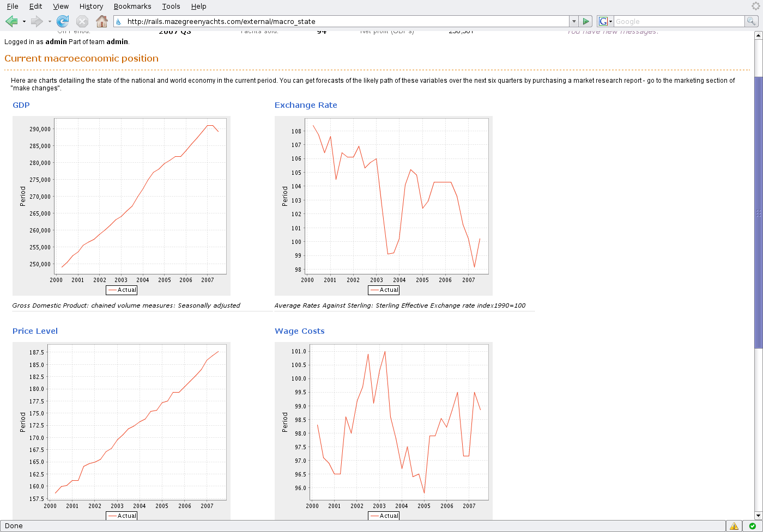
Task: Open the forward history dropdown arrow
Action: coord(50,22)
